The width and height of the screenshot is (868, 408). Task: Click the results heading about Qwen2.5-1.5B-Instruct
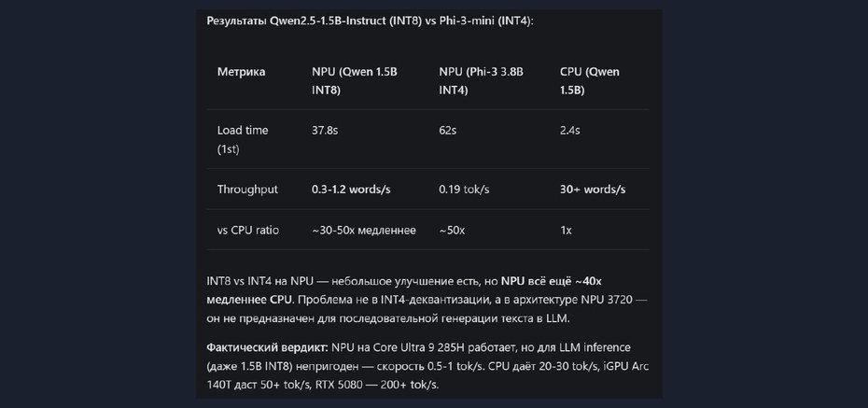coord(370,21)
